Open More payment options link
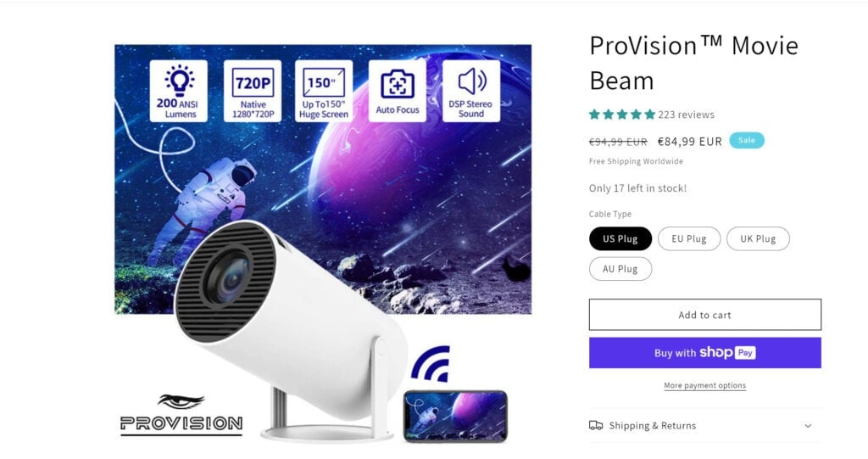Screen dimensions: 868x459 point(704,385)
